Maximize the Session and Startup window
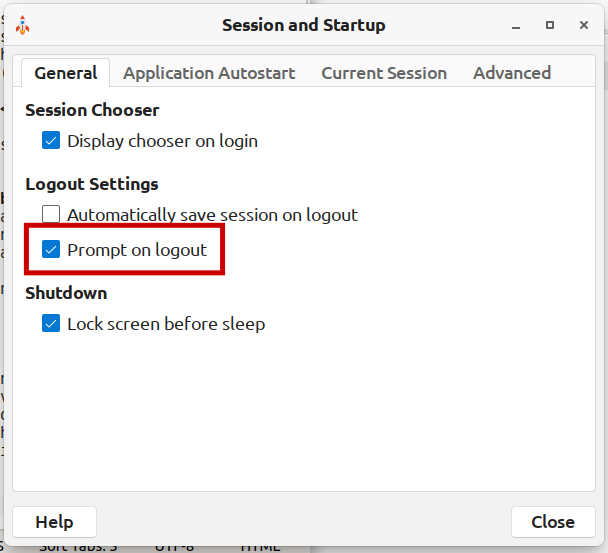This screenshot has height=553, width=608. point(550,25)
